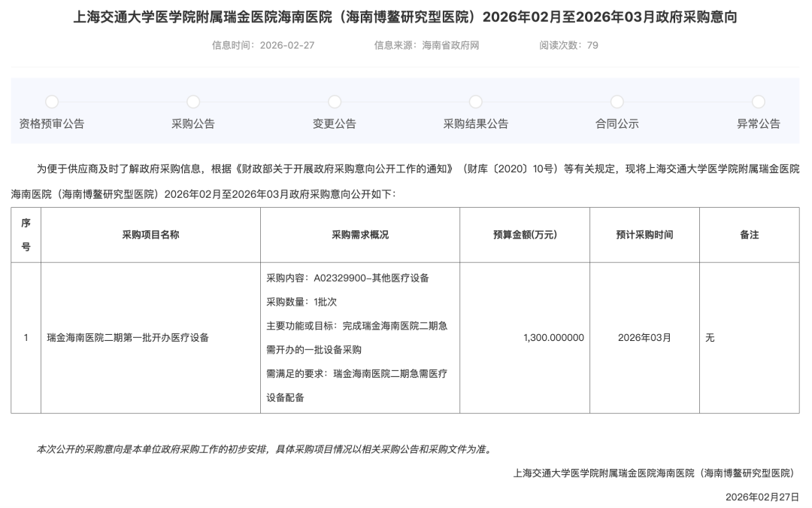The height and width of the screenshot is (508, 812).
Task: Click the row number 1 cell
Action: 26,338
